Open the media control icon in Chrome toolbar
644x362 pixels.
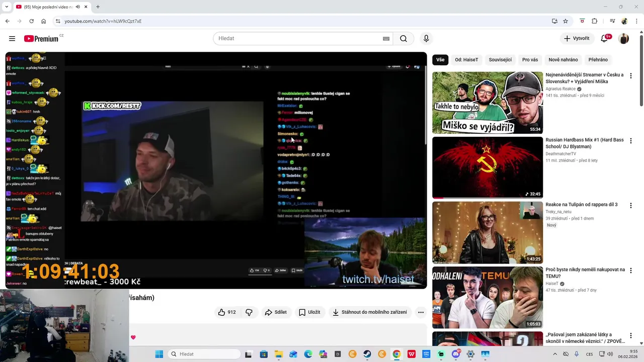click(612, 21)
